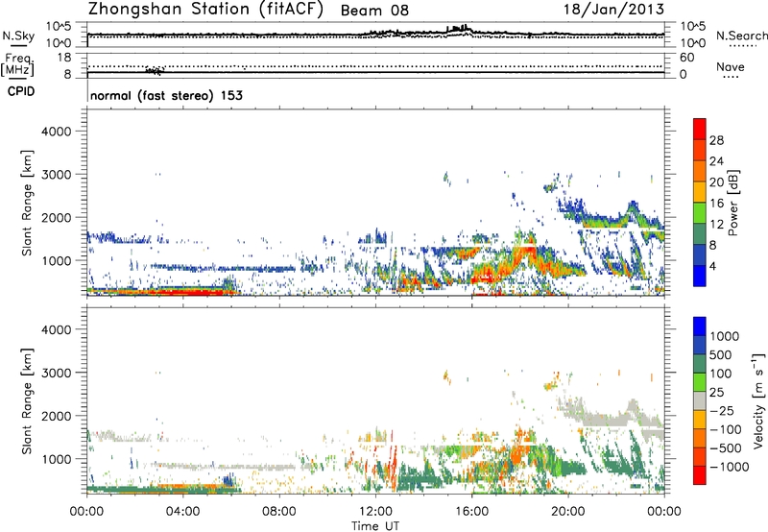Click the '12:00' time tick label
This screenshot has height=532, width=768.
coord(375,512)
